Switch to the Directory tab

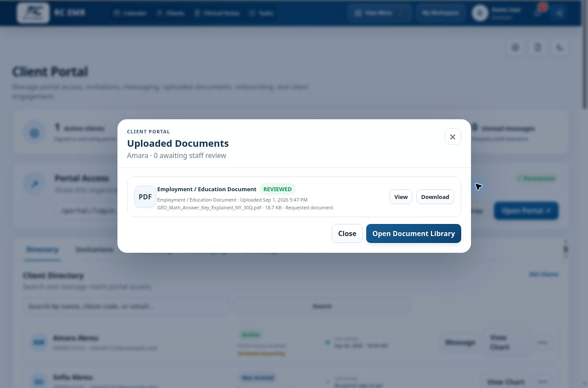tap(42, 249)
